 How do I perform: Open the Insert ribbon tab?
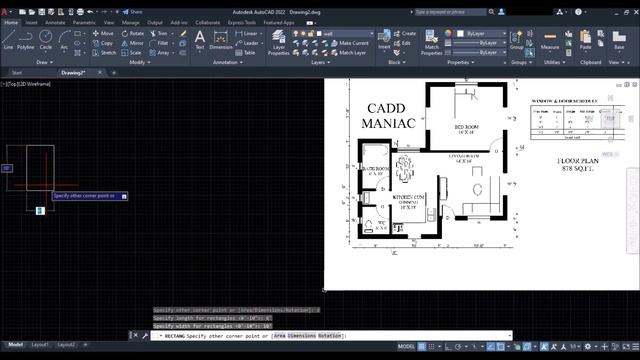(x=31, y=22)
